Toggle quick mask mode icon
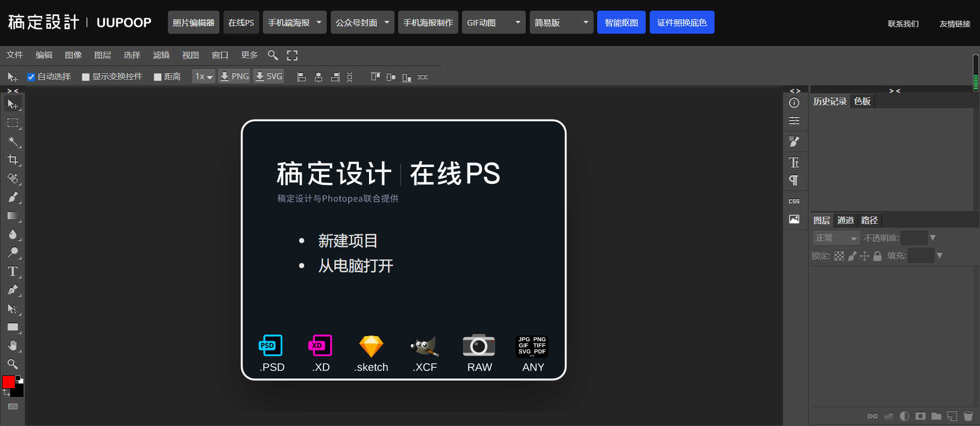Screen dimensions: 980x426 click(x=13, y=407)
